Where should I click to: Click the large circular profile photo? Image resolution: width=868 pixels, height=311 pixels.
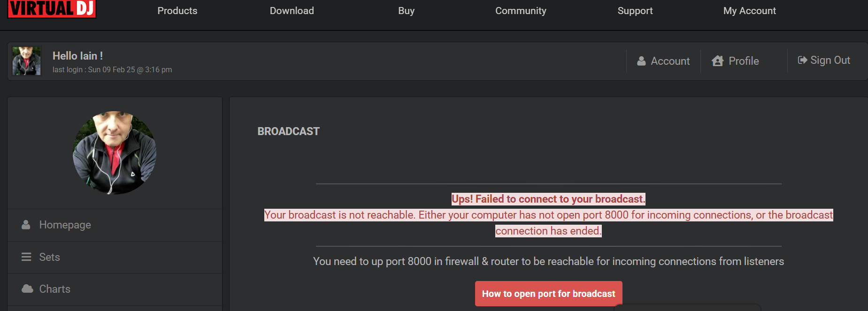coord(115,152)
